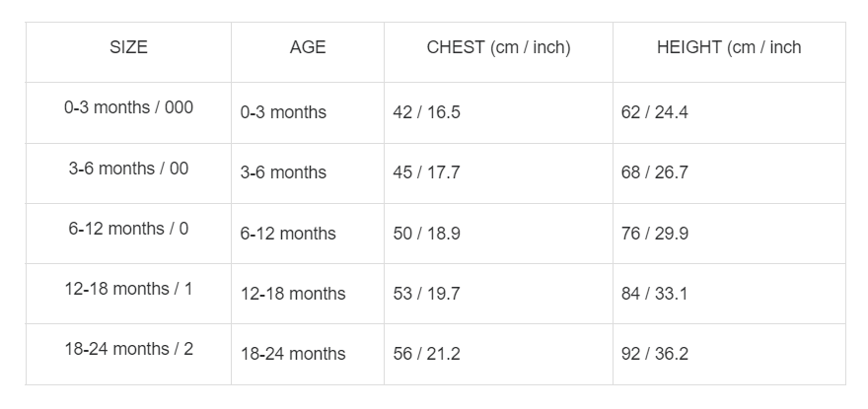
Task: Select the HEIGHT (cm / inch header
Action: [729, 47]
